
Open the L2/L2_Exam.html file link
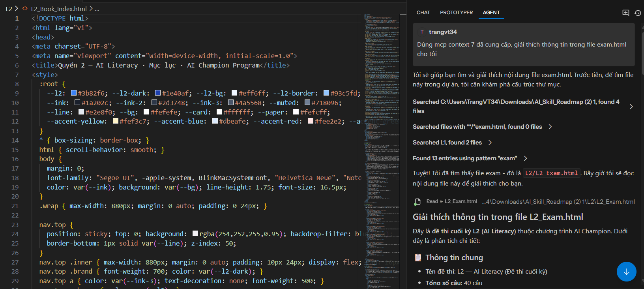click(551, 173)
